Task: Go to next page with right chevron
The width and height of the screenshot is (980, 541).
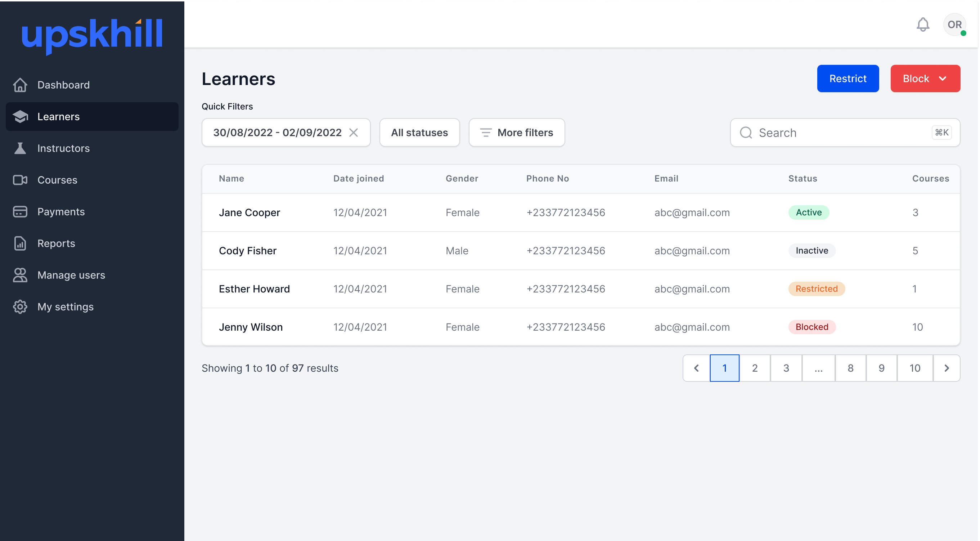Action: 947,368
